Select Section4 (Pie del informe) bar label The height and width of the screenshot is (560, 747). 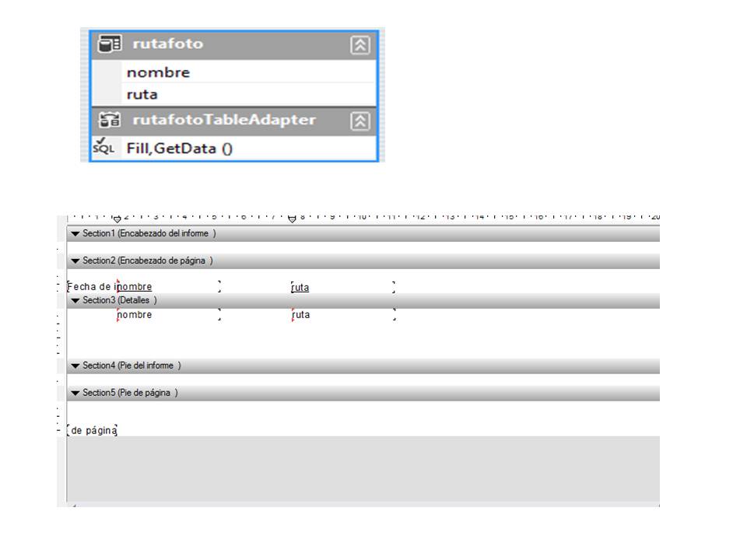tap(132, 366)
